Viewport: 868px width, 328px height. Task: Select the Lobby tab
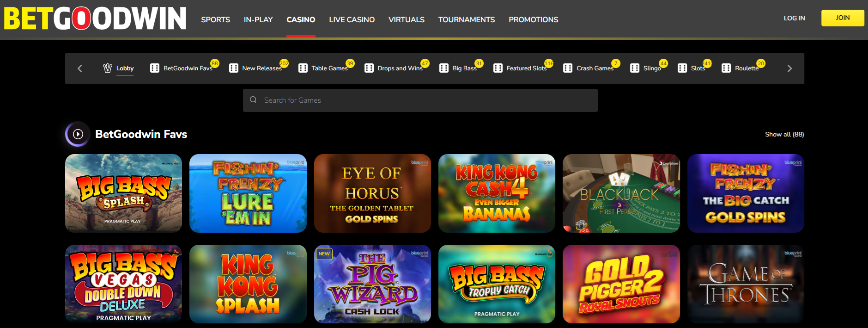tap(125, 68)
